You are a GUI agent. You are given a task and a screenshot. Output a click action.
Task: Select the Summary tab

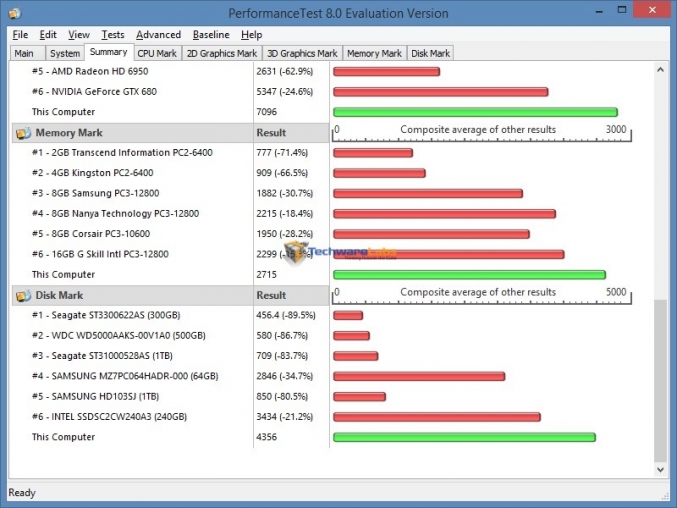pos(108,52)
